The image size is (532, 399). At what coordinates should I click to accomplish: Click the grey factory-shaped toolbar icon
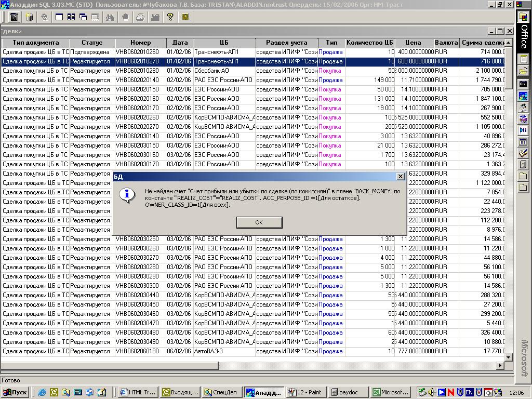click(x=155, y=17)
